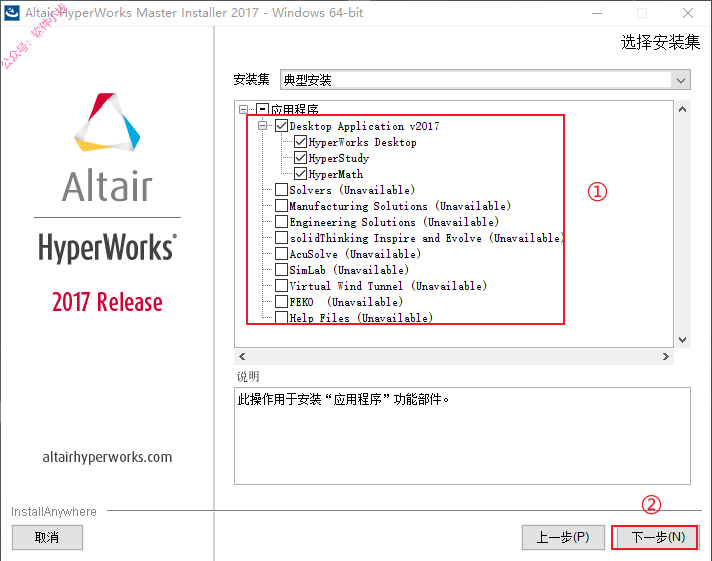Check the FEKO checkbox
712x561 pixels.
[x=282, y=302]
